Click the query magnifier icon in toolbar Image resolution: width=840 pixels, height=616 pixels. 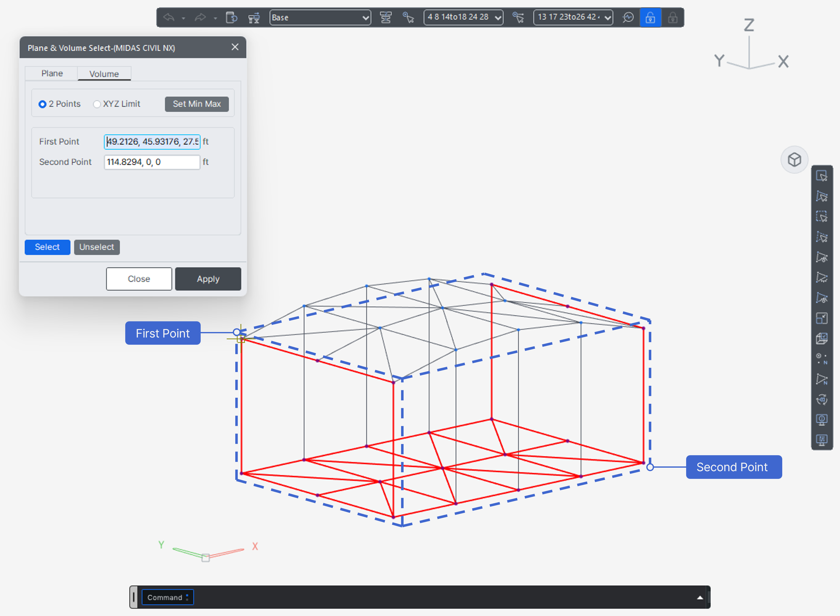pyautogui.click(x=628, y=17)
